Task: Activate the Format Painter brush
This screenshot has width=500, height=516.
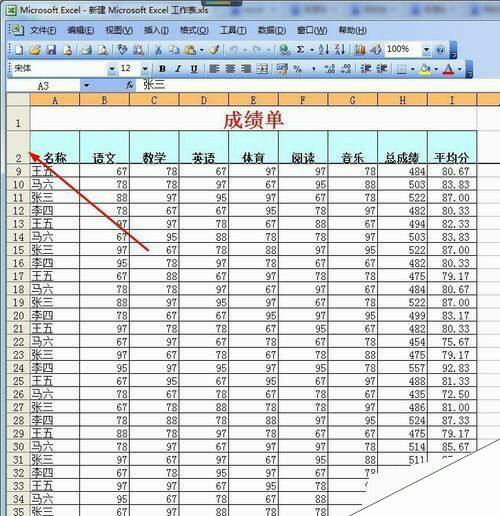Action: pos(214,50)
